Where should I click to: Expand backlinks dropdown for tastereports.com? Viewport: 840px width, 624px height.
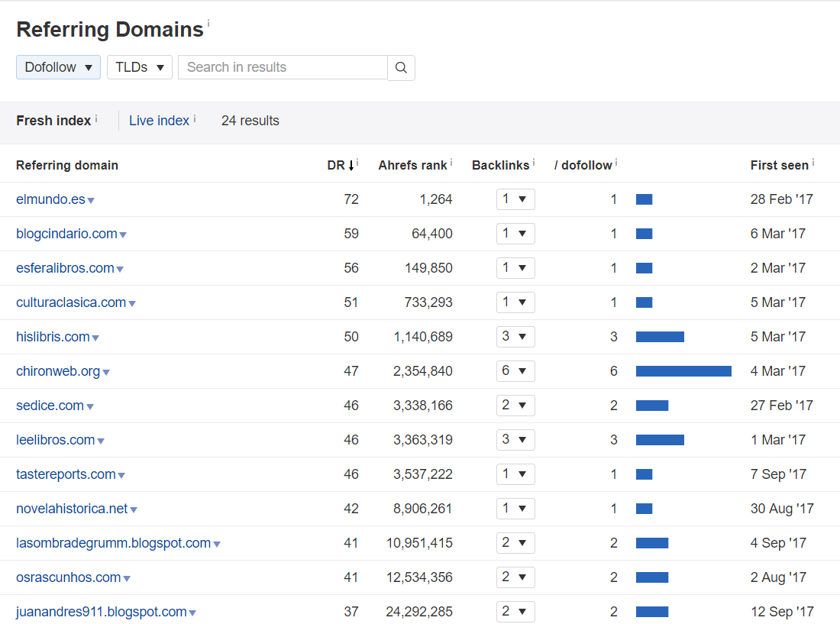coord(515,474)
